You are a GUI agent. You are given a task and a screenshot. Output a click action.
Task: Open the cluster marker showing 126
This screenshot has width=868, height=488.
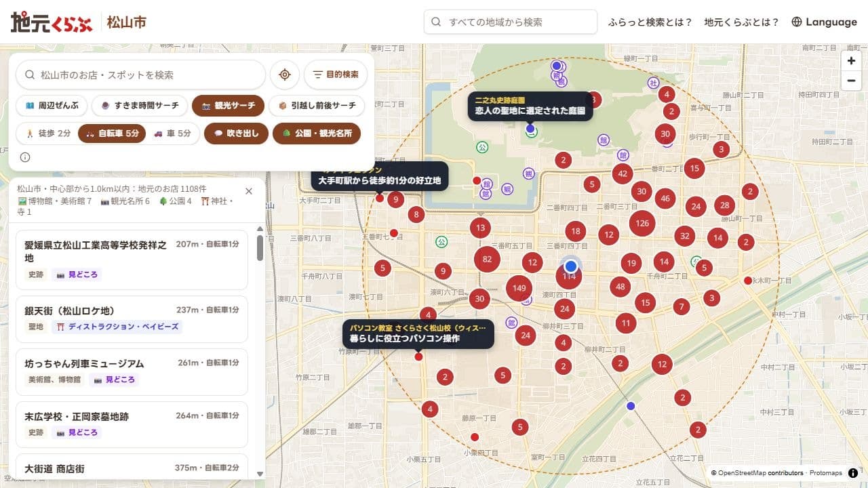click(642, 224)
